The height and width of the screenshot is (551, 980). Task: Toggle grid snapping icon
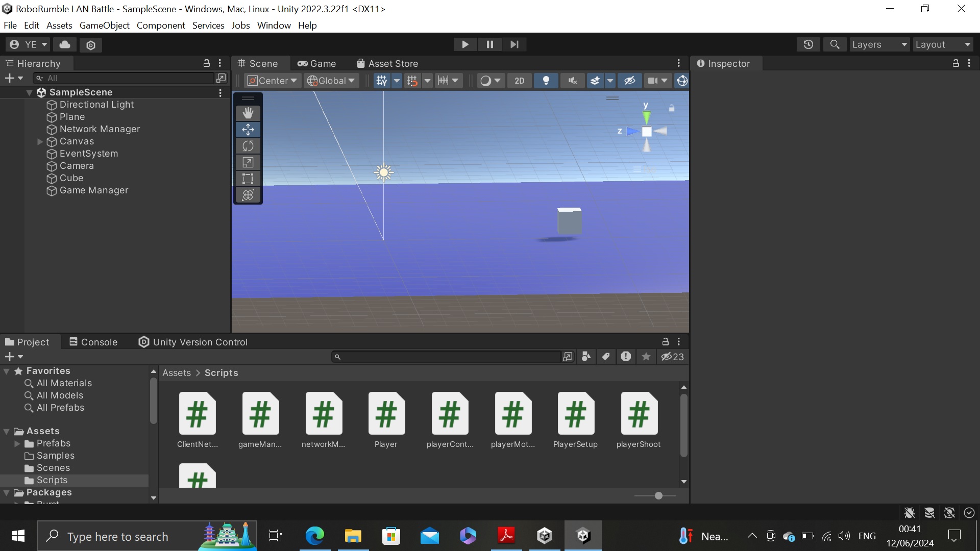click(x=412, y=81)
